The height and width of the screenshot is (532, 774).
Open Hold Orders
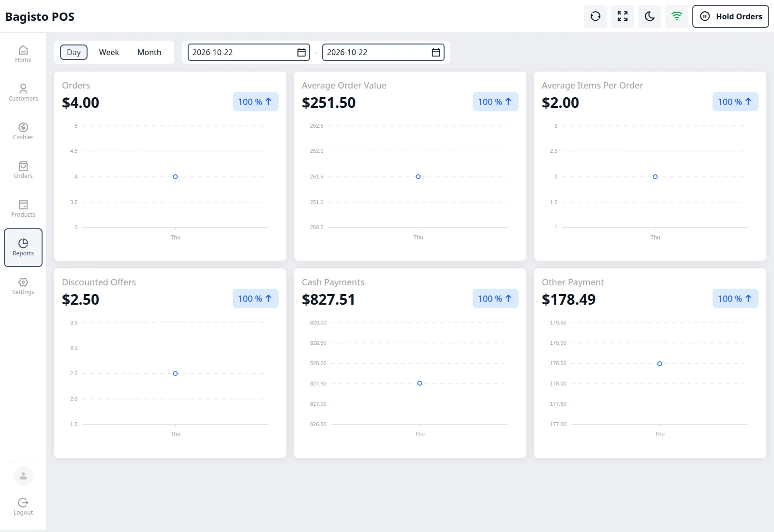(x=730, y=16)
